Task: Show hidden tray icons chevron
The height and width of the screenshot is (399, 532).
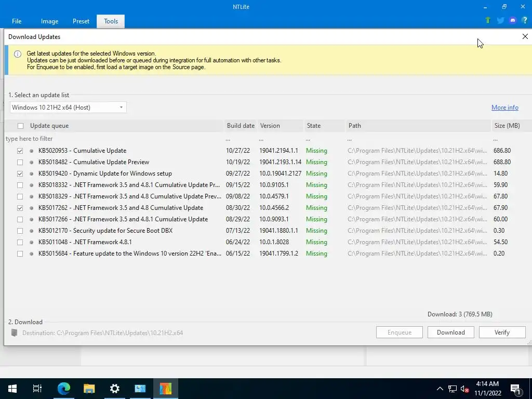Action: click(x=440, y=389)
